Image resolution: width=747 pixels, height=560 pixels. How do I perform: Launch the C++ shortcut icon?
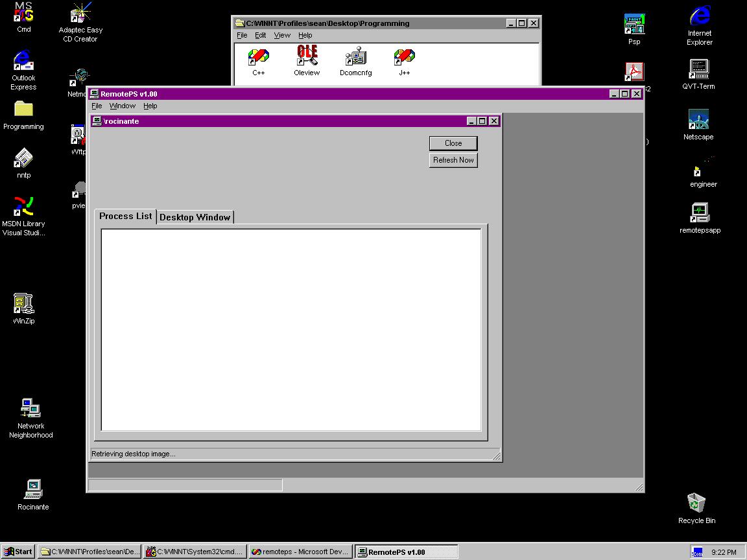point(258,56)
